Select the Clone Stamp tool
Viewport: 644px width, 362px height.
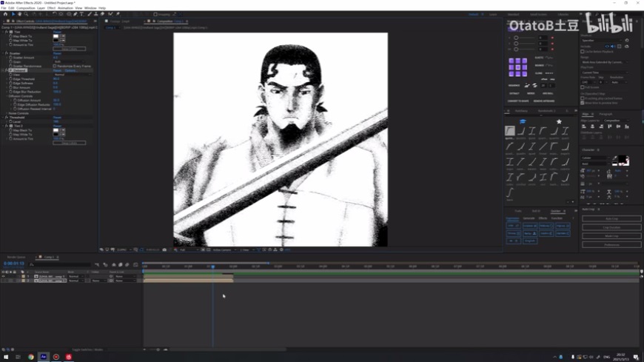click(x=95, y=14)
